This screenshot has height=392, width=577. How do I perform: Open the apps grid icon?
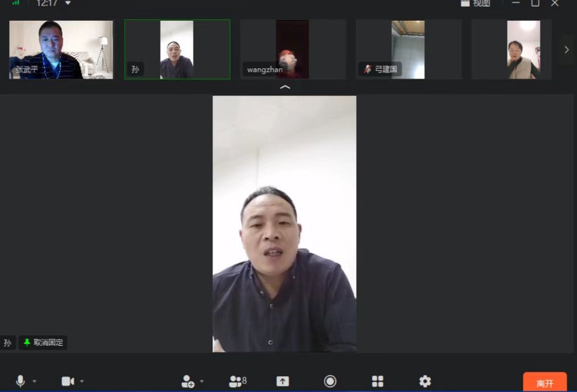(377, 381)
